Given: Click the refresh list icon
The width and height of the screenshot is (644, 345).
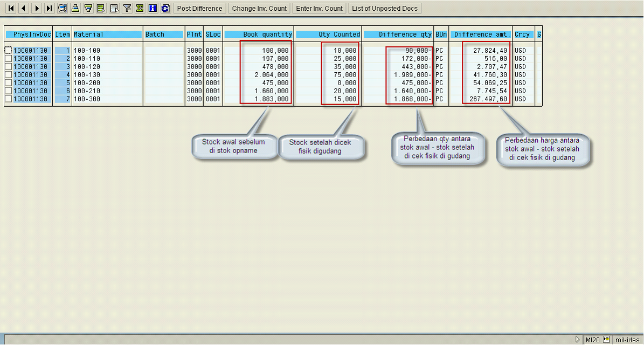Looking at the screenshot, I should point(165,9).
